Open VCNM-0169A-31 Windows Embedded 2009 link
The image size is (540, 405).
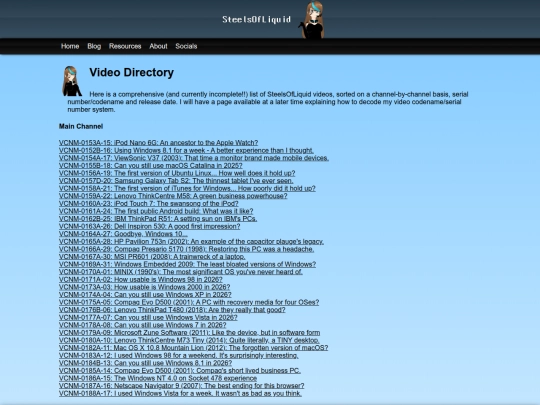(x=187, y=264)
